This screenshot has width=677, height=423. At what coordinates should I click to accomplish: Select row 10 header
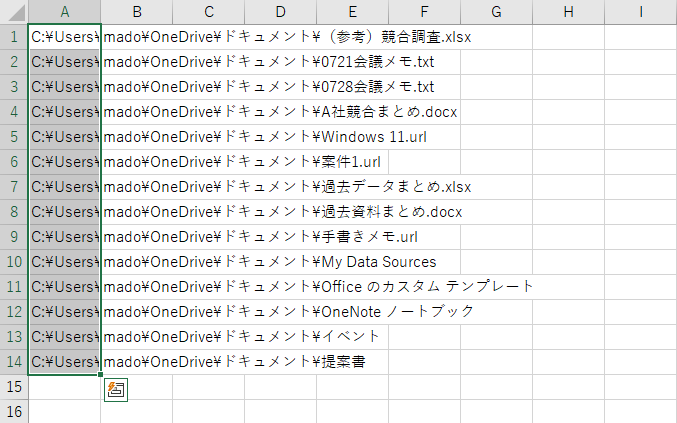coord(14,262)
